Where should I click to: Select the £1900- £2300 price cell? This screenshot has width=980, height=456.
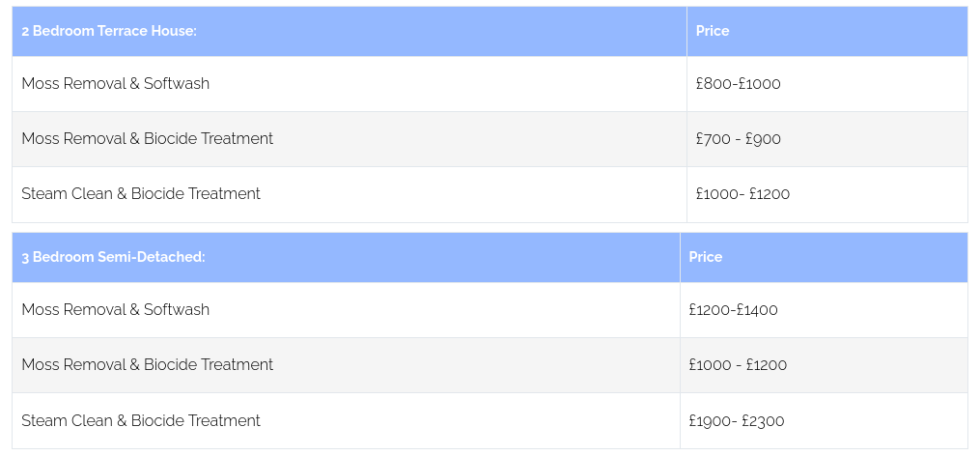pos(736,421)
